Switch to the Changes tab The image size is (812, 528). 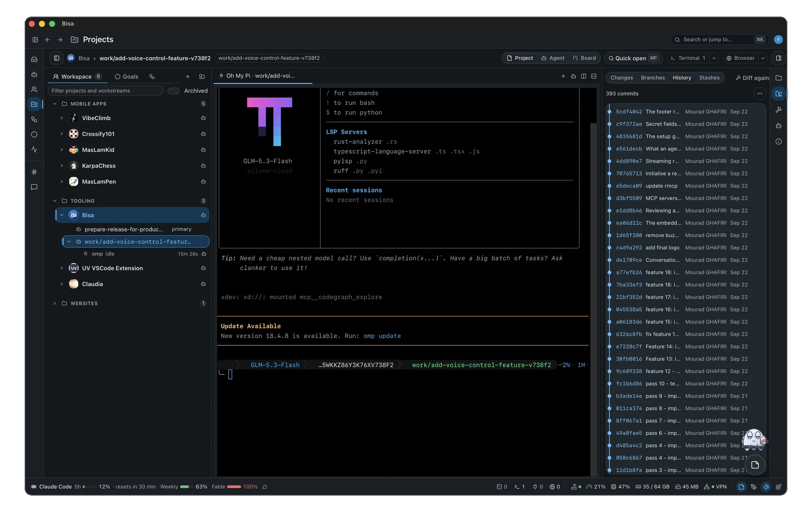[622, 78]
